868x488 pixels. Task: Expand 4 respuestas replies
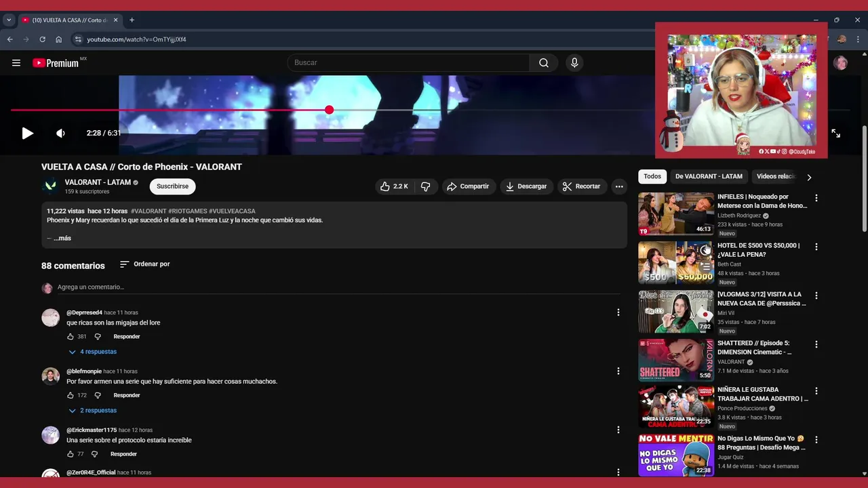(92, 352)
